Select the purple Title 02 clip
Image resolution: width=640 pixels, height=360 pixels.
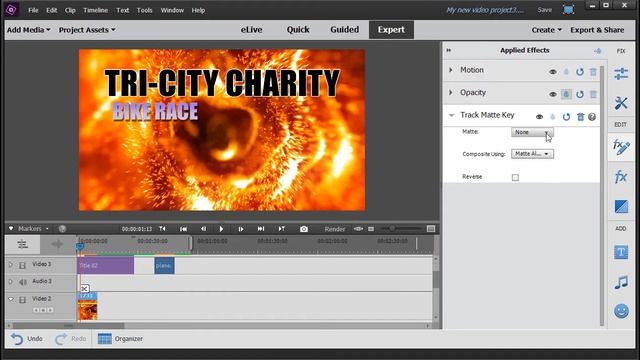(x=105, y=266)
